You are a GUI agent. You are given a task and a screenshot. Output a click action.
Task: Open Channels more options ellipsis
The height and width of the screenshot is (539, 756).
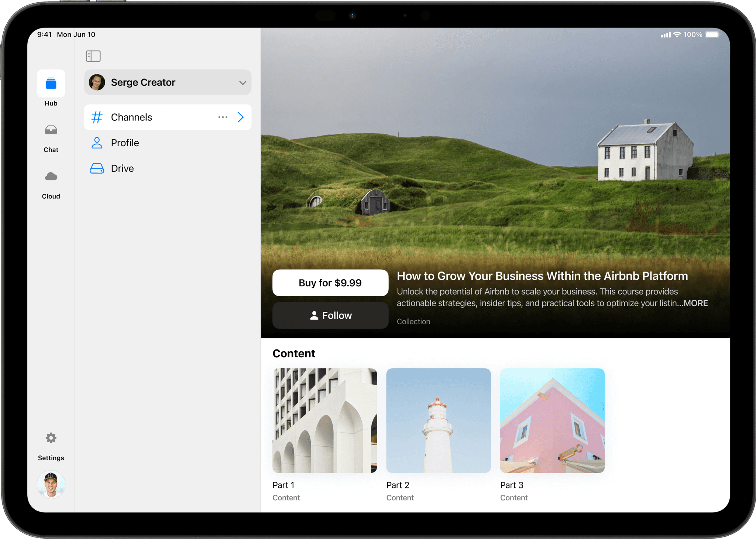coord(223,117)
